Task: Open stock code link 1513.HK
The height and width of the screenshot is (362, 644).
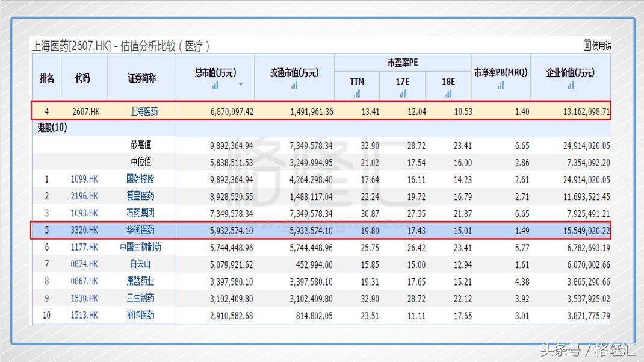Action: click(x=84, y=315)
